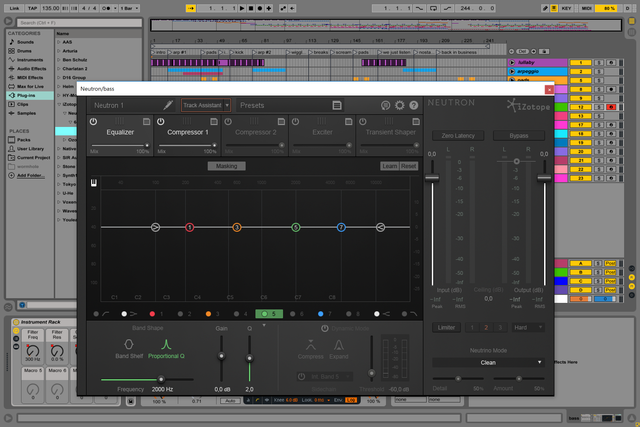Screen dimensions: 640x427
Task: Expand the AAS plug-in folder in browser
Action: (59, 42)
